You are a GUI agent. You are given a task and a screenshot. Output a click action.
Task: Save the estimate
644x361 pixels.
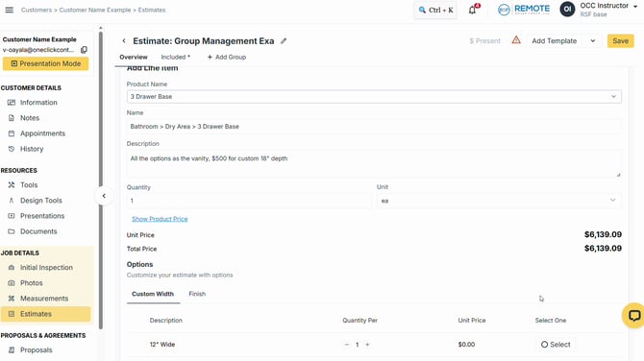621,41
